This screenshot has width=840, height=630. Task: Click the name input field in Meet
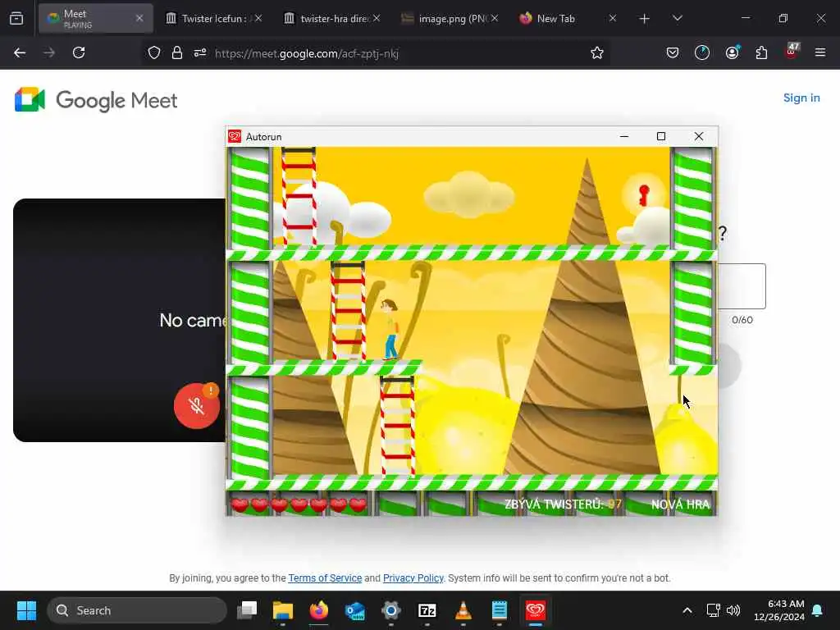point(742,286)
